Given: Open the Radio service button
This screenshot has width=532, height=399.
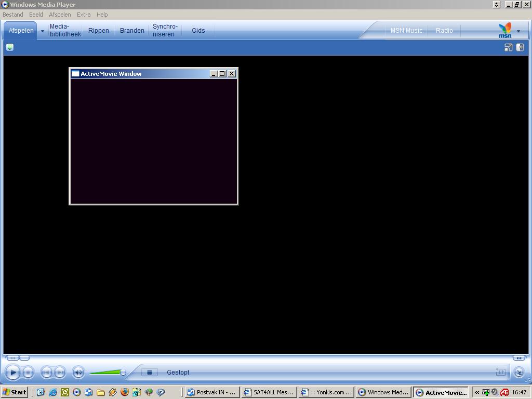Looking at the screenshot, I should pyautogui.click(x=444, y=31).
